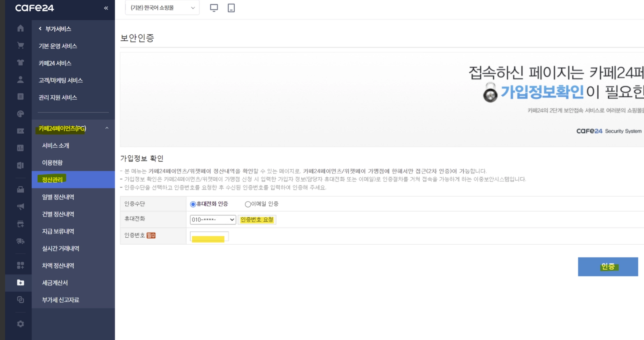Open 세금계산서 submenu item

(x=55, y=283)
